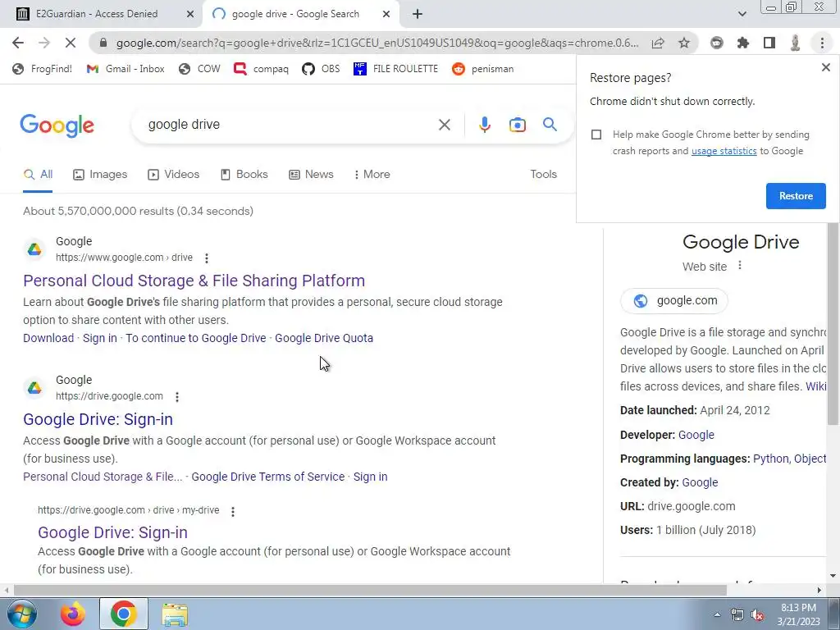Viewport: 840px width, 630px height.
Task: Go back to the previous page
Action: click(18, 43)
